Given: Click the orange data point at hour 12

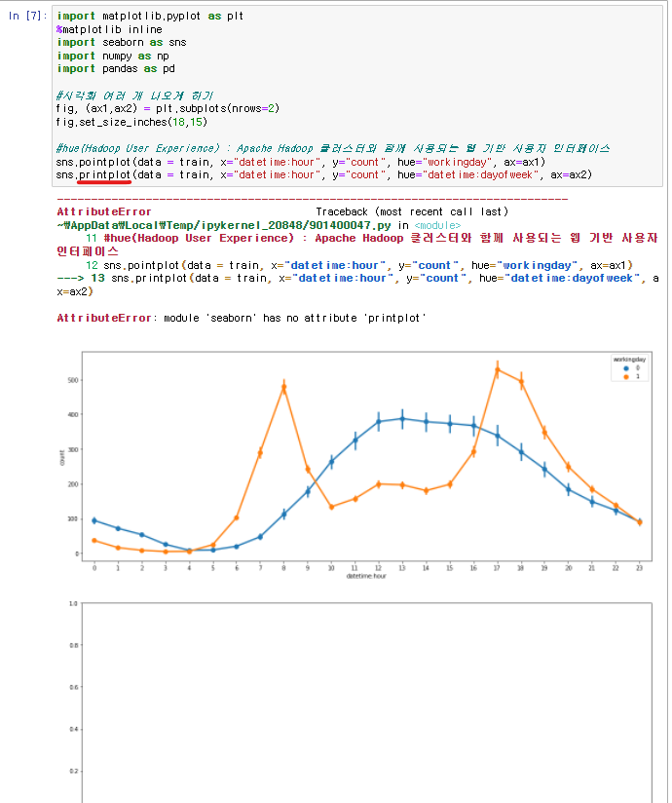Looking at the screenshot, I should 379,484.
